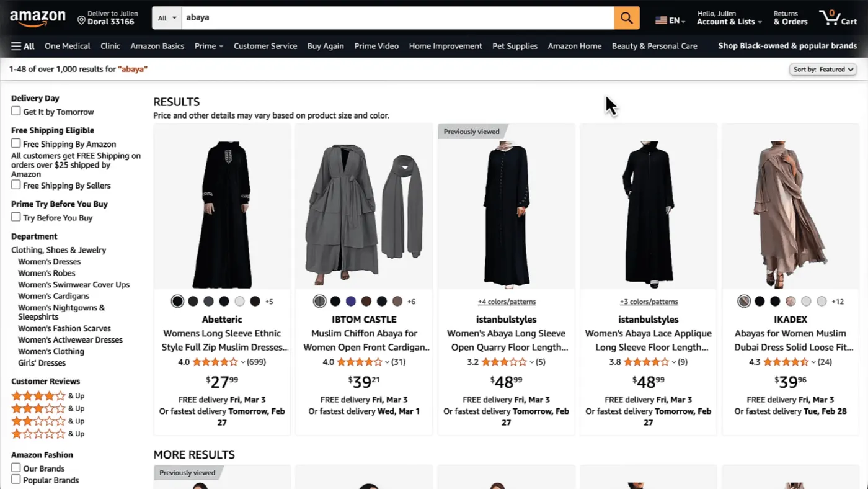The width and height of the screenshot is (868, 489).
Task: Select light gray swatch under Abetteric dress
Action: [240, 302]
